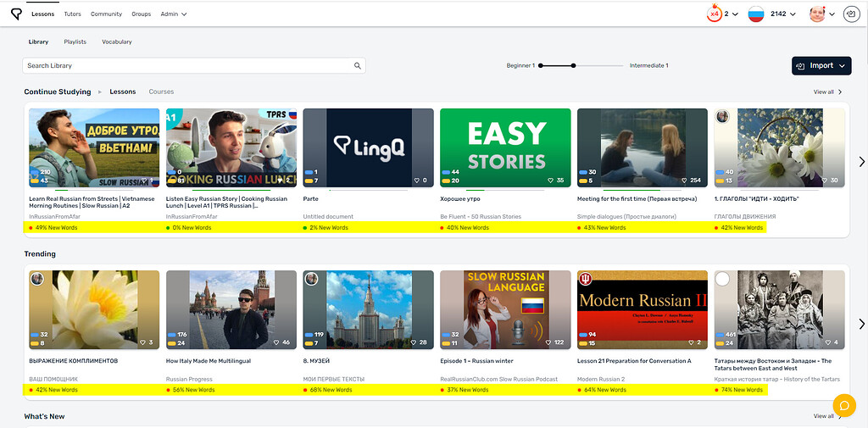
Task: Open the Lessons nav item
Action: click(42, 14)
